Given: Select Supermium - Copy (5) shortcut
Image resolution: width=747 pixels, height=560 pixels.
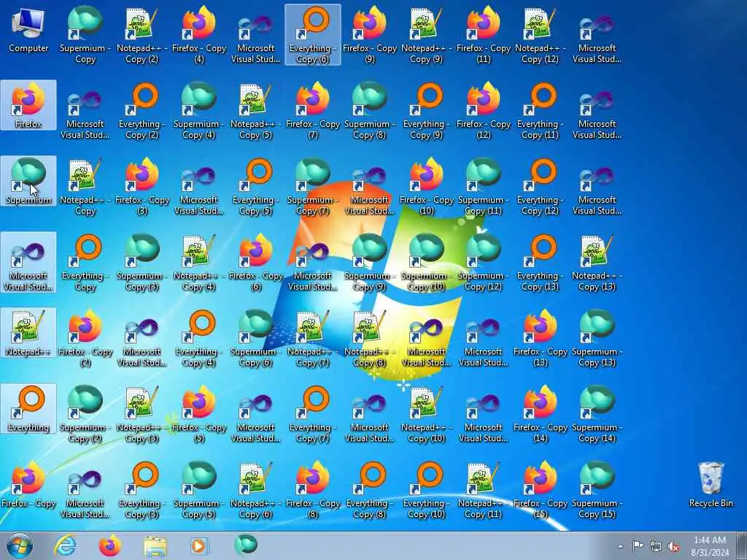Looking at the screenshot, I should click(198, 489).
